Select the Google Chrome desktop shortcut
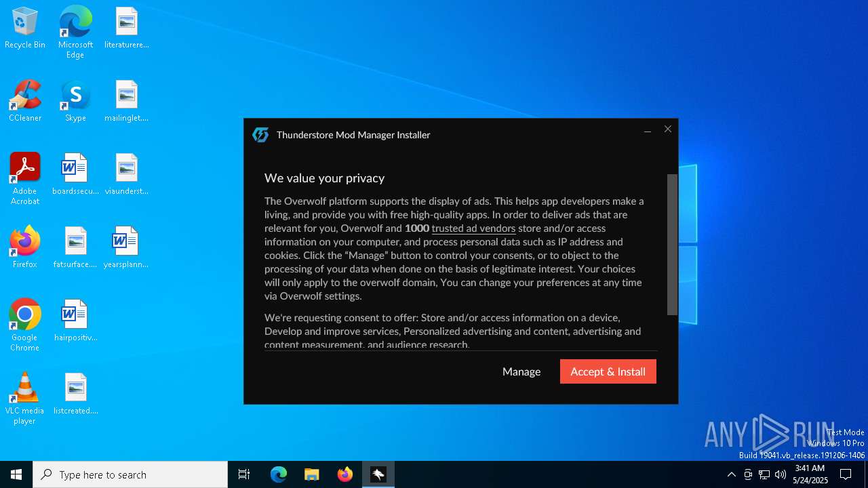Viewport: 868px width, 488px height. point(25,325)
